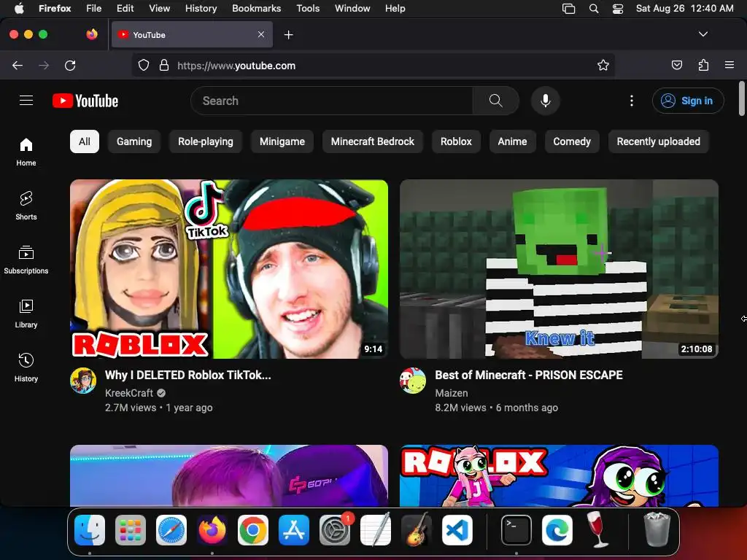
Task: Reload the page
Action: [70, 65]
